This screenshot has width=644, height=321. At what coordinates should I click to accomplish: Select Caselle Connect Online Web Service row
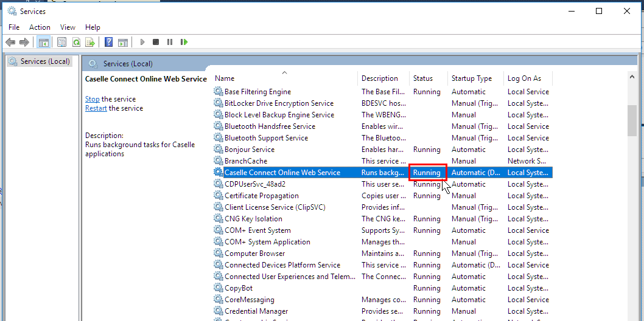(383, 173)
